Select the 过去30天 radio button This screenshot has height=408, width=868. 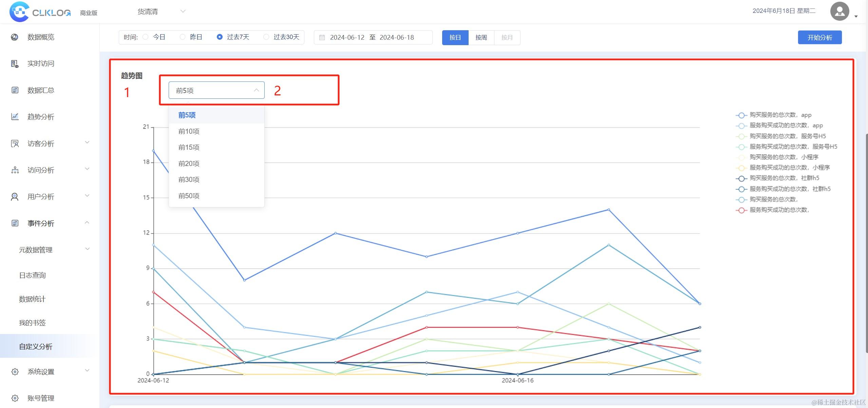[x=266, y=37]
